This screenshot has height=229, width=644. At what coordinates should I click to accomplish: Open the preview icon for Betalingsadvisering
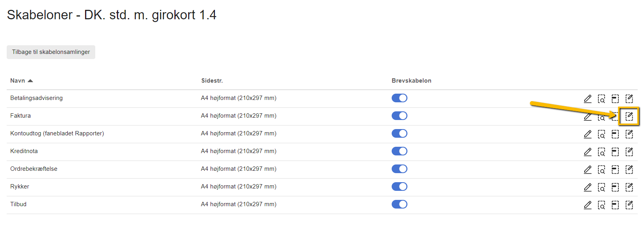[x=602, y=98]
